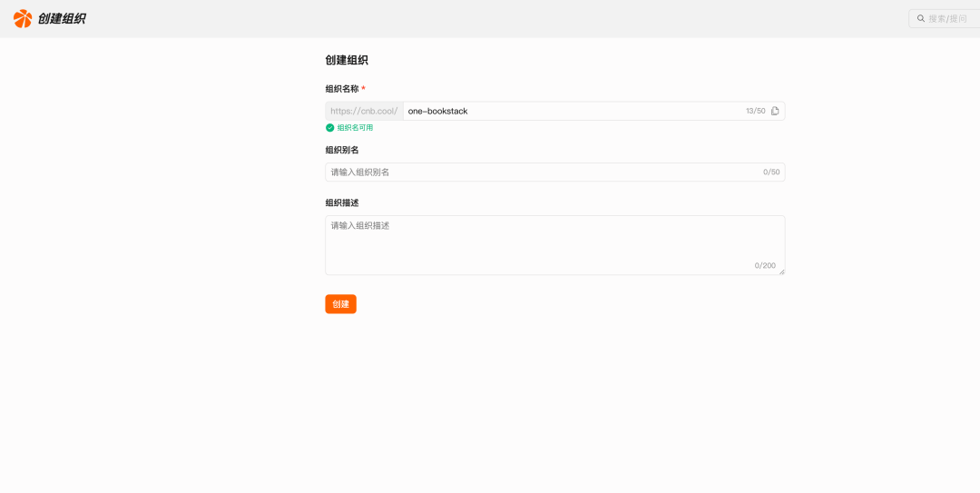The height and width of the screenshot is (493, 980).
Task: Click the 搜索/提问 search field
Action: tap(945, 19)
